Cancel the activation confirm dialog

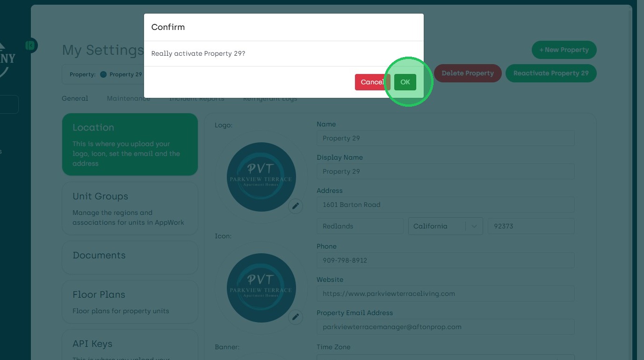click(x=372, y=82)
